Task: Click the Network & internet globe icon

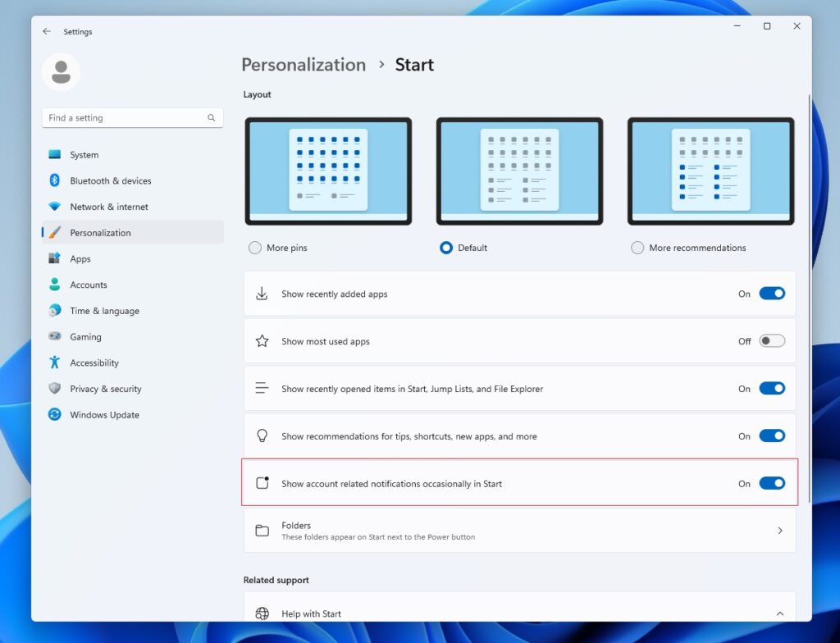Action: 55,207
